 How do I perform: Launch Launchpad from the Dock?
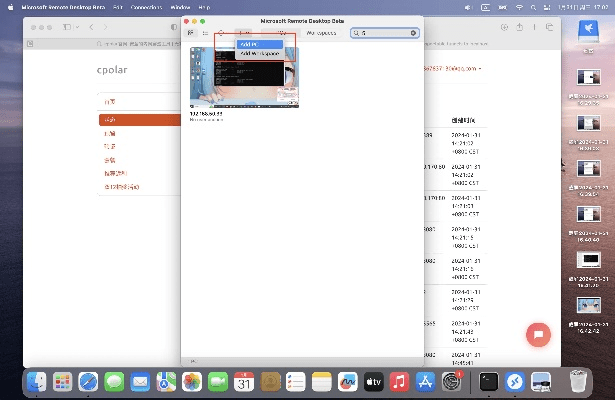[63, 381]
